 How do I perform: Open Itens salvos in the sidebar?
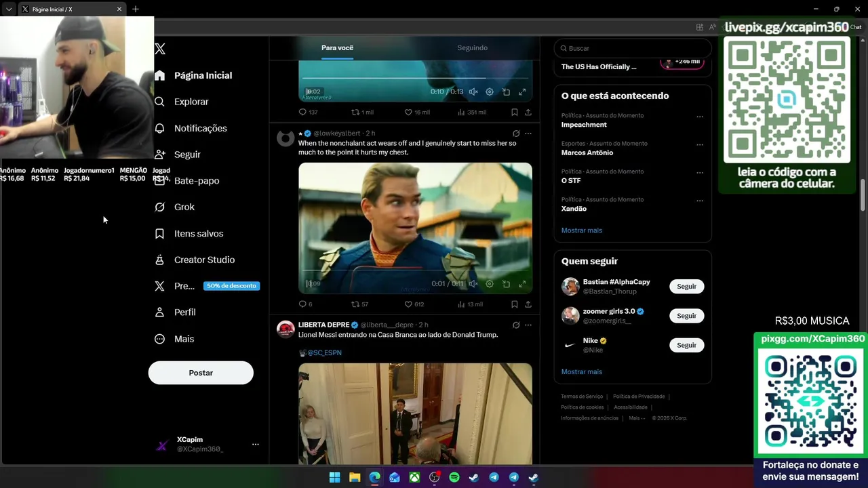(x=189, y=233)
